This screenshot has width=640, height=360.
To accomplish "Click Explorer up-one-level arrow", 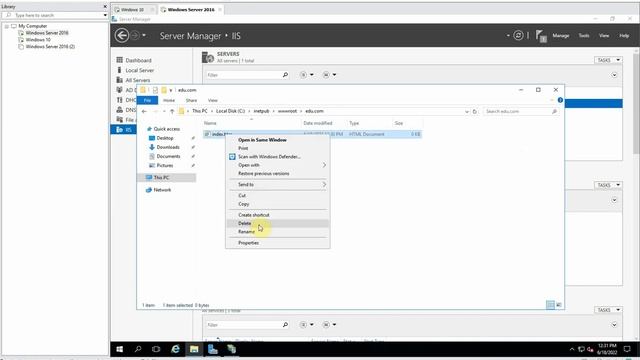I will tap(172, 111).
